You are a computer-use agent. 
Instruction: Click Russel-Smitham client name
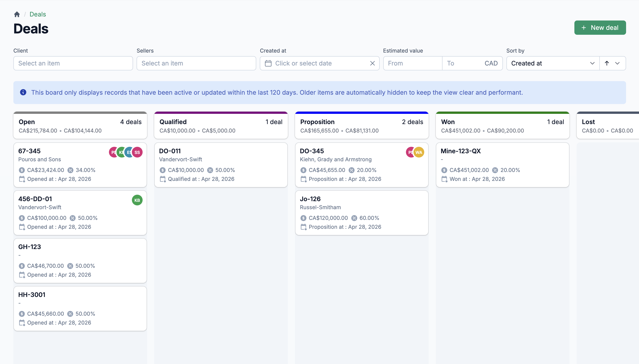pos(320,207)
